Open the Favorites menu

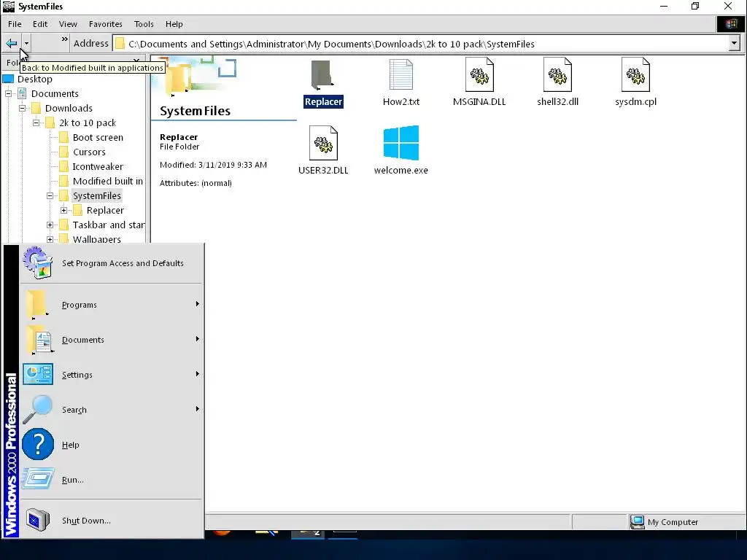tap(105, 24)
